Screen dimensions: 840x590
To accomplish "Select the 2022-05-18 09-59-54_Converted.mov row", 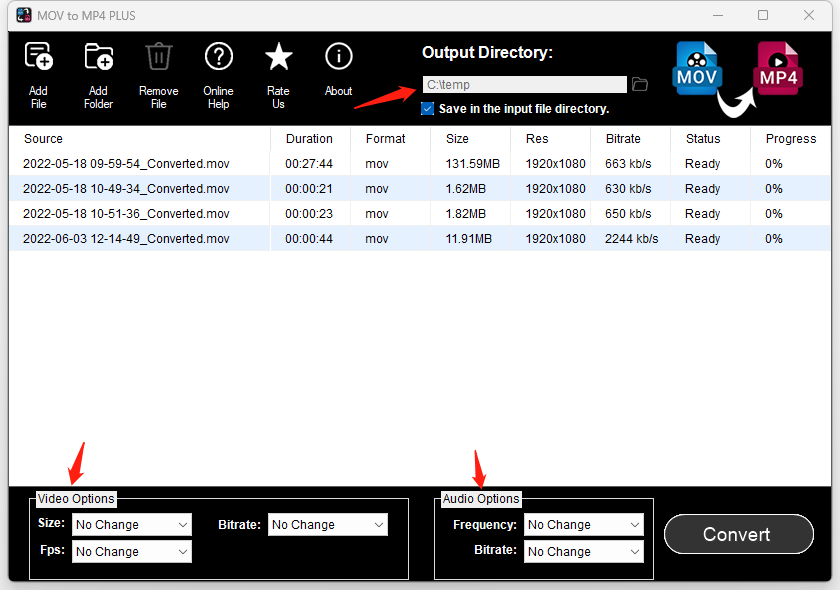I will (126, 164).
